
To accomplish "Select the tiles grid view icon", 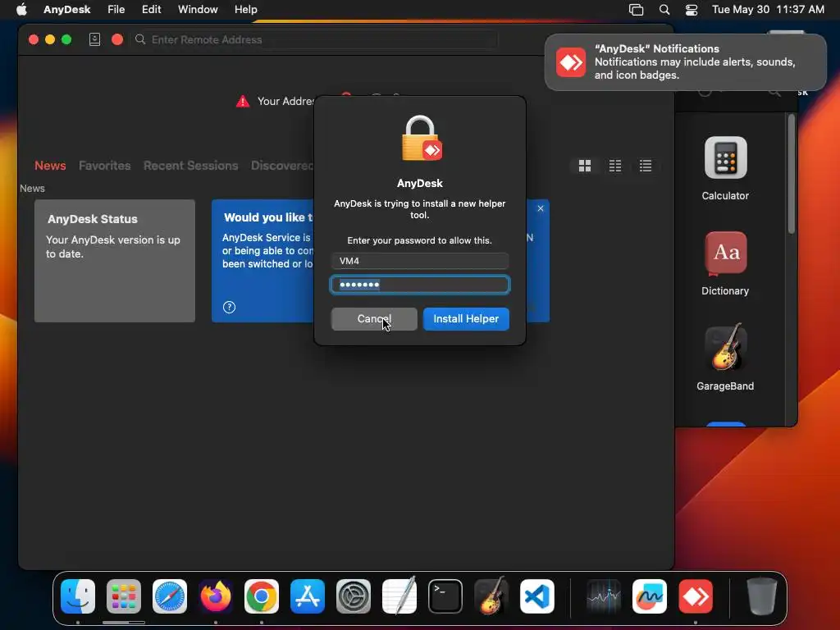I will pos(584,166).
